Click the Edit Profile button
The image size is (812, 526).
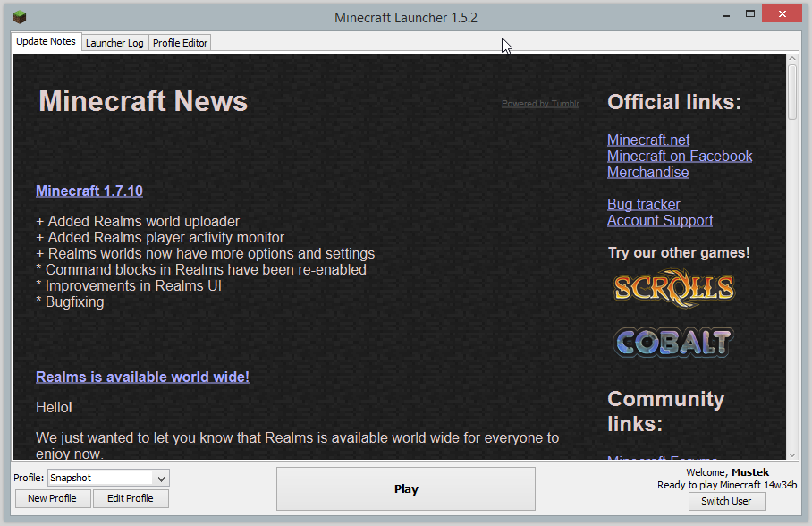pyautogui.click(x=131, y=498)
